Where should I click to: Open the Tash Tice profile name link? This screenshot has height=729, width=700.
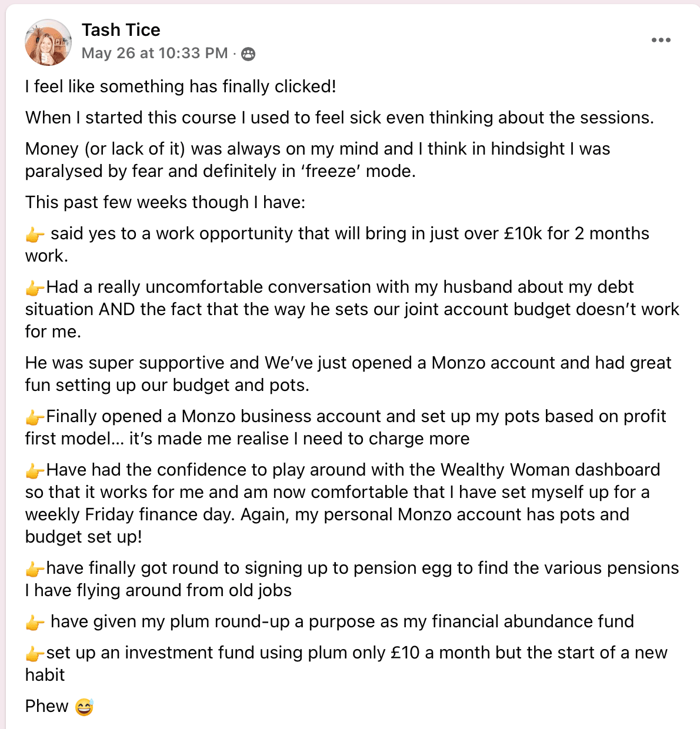[121, 30]
